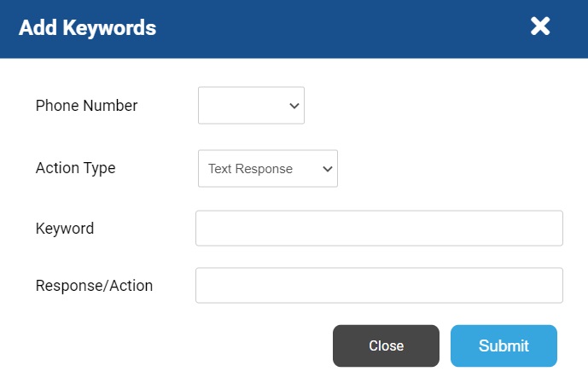Submit the new keyword form
588x389 pixels.
click(504, 345)
